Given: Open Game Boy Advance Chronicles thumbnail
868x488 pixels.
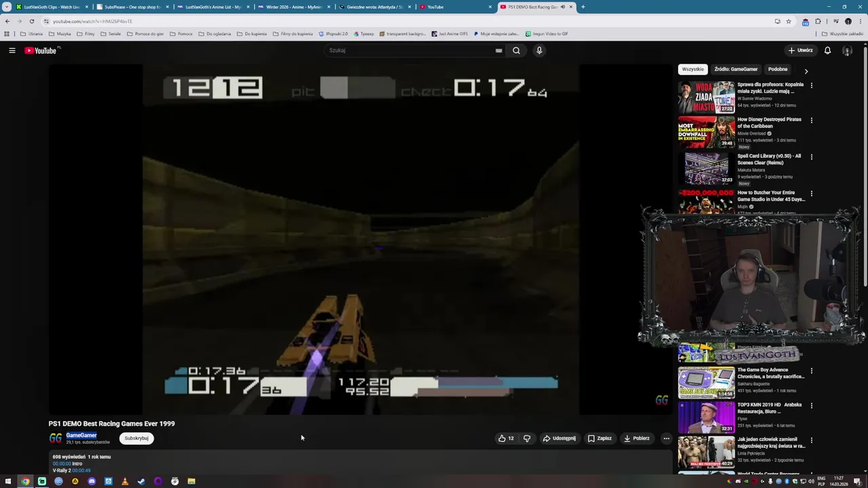Looking at the screenshot, I should (x=707, y=382).
